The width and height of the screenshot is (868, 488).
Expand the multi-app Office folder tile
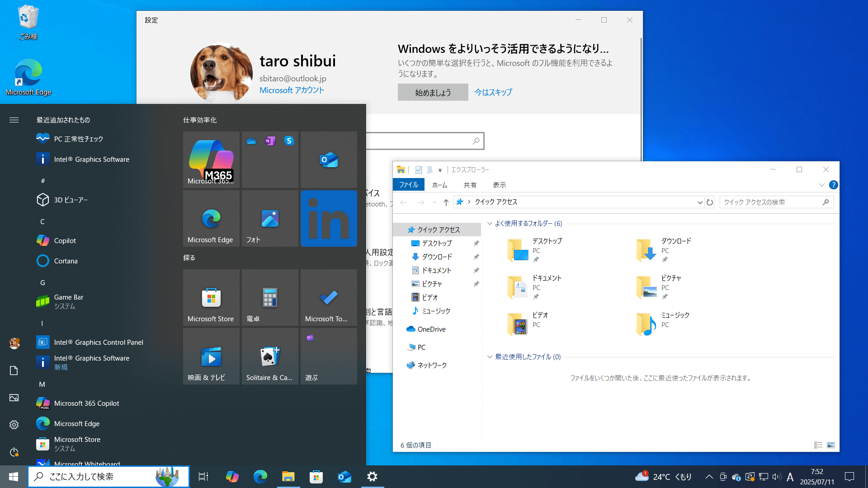(270, 160)
